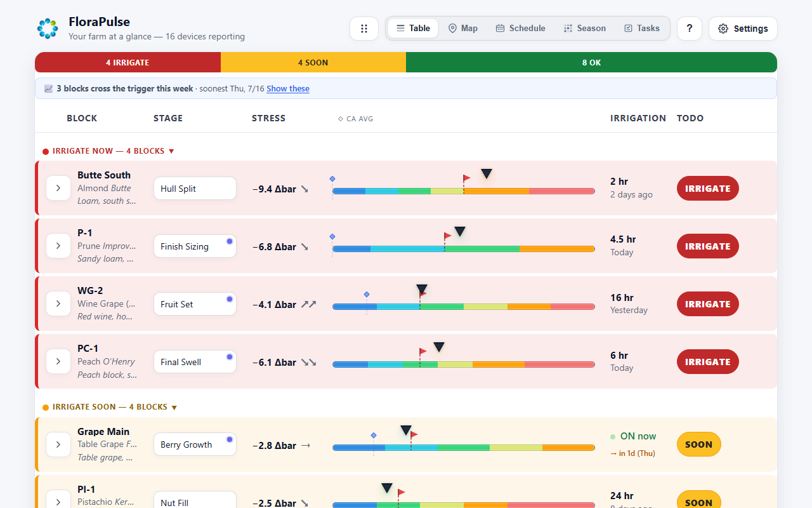Screen dimensions: 812x508
Task: Click the Berry Growth stage field
Action: [x=195, y=444]
